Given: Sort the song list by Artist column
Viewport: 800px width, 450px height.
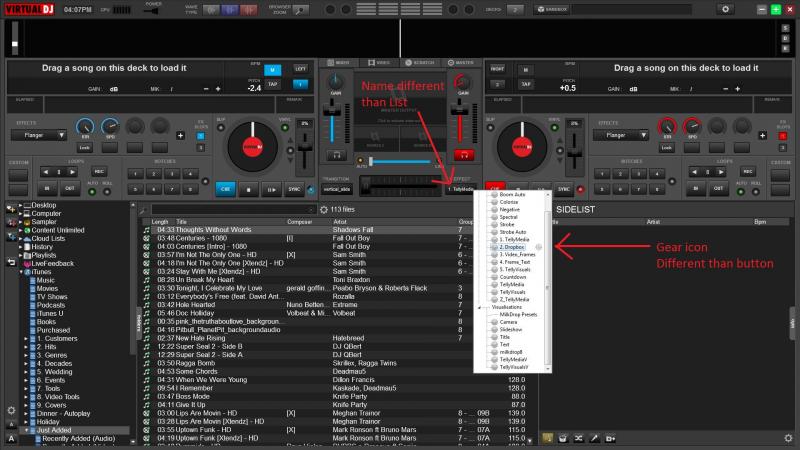Looking at the screenshot, I should (340, 222).
